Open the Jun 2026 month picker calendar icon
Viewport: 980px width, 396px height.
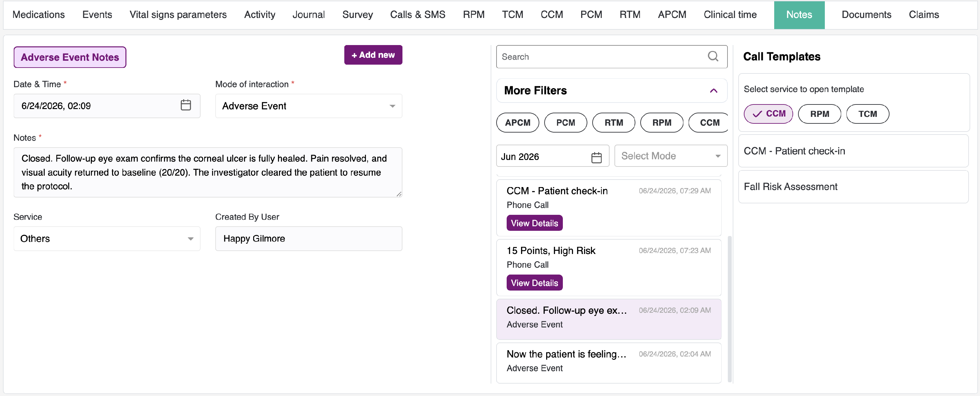(x=596, y=157)
